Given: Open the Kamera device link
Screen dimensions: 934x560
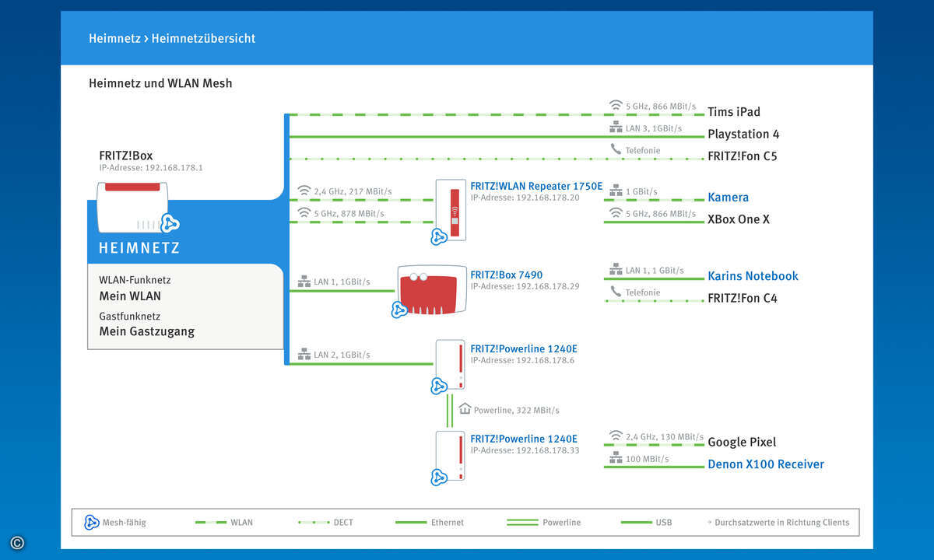Looking at the screenshot, I should (728, 198).
